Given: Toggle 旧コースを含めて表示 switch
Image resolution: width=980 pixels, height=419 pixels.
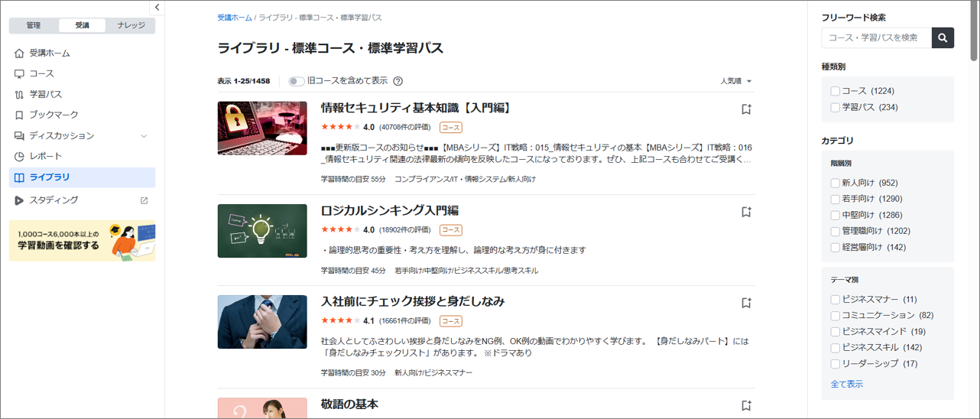Looking at the screenshot, I should coord(297,81).
